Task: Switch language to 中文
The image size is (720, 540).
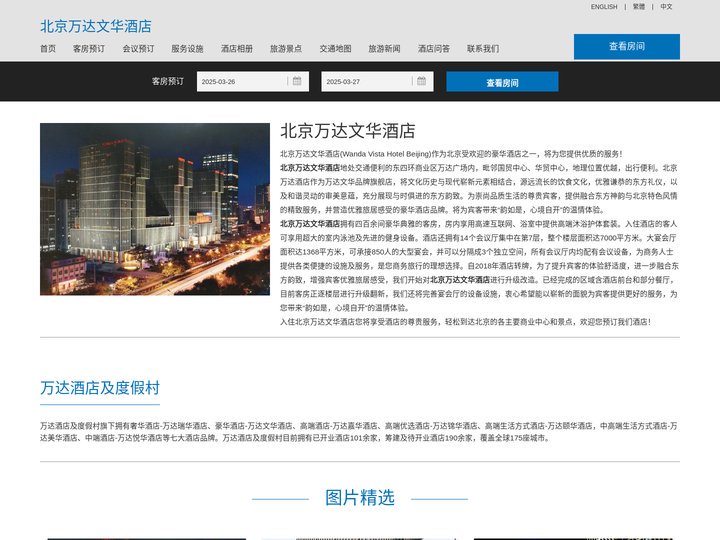Action: click(666, 7)
